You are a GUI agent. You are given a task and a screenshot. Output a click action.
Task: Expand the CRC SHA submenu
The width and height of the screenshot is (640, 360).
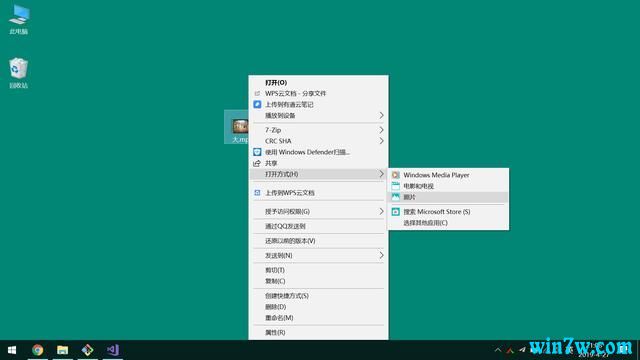(x=318, y=141)
